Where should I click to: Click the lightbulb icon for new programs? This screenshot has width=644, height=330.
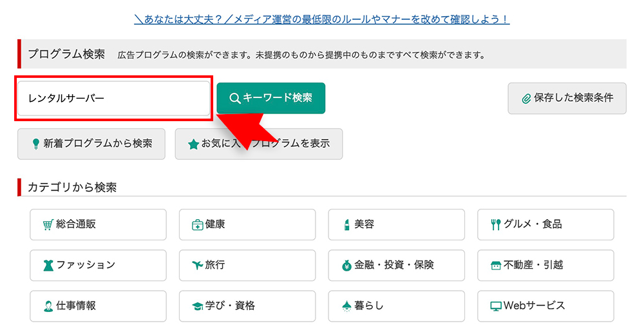tap(35, 144)
